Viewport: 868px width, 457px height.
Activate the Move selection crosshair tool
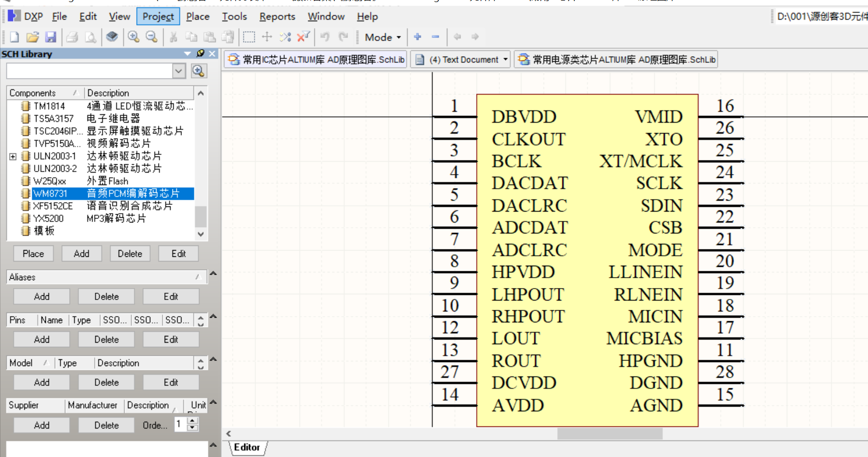(267, 37)
